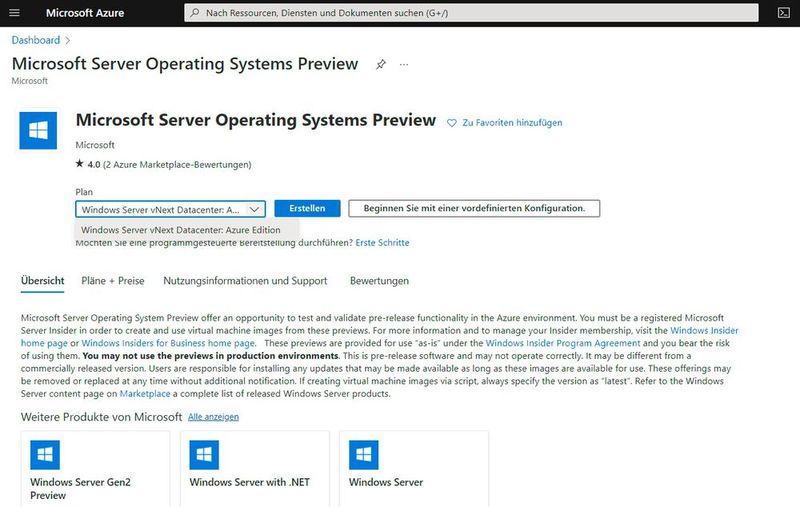Click the 4.0 marketplace ratings text
The height and width of the screenshot is (507, 800).
[169, 165]
